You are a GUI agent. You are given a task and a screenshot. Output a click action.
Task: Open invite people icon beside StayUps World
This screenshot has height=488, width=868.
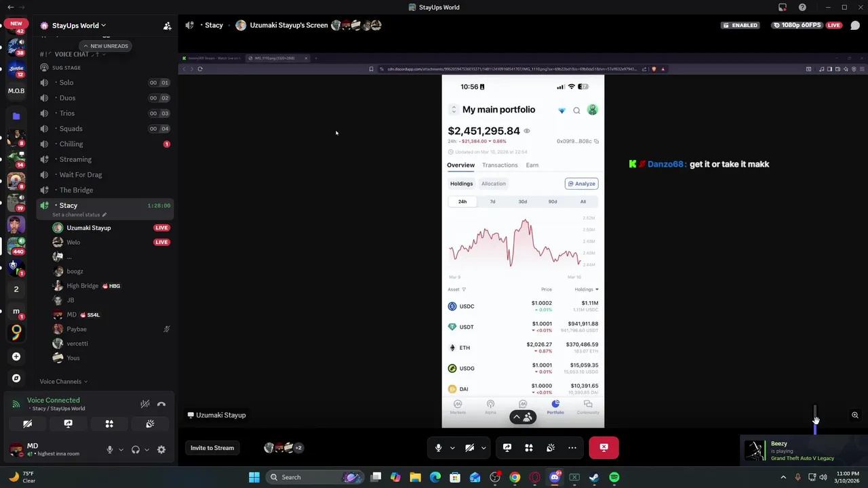167,26
